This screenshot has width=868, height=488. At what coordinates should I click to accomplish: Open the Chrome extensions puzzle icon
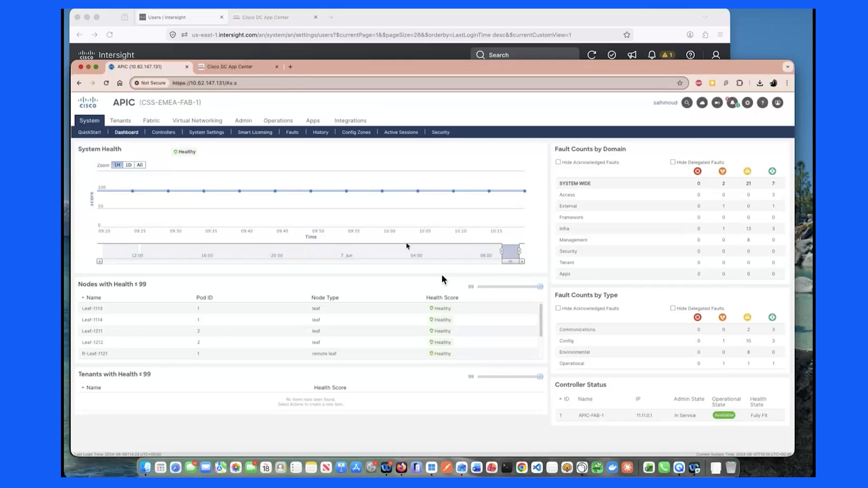click(x=740, y=83)
